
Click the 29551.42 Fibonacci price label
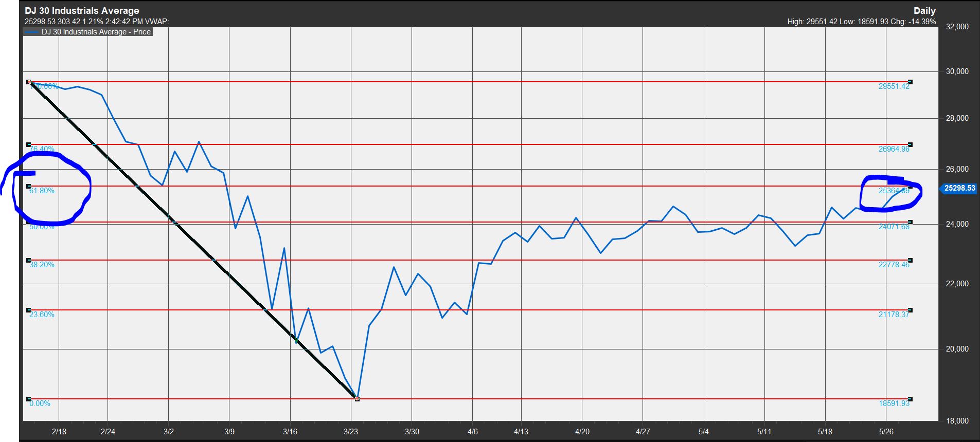tap(894, 86)
